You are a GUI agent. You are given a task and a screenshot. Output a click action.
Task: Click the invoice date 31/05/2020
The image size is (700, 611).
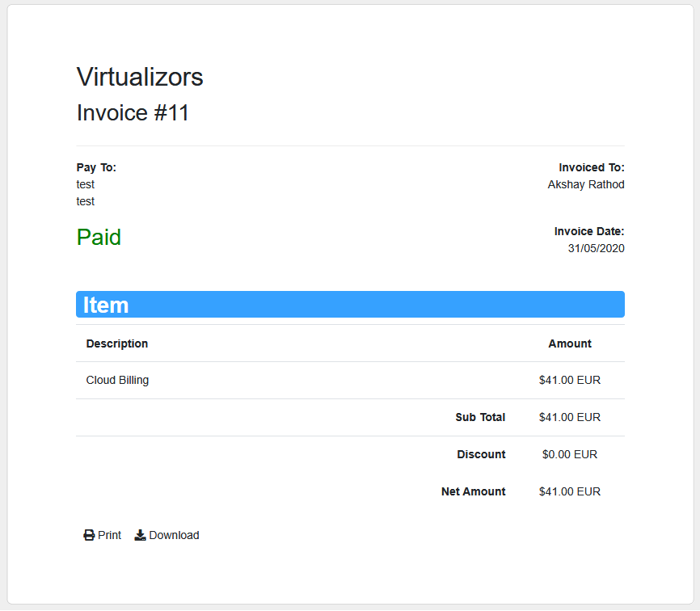click(x=596, y=248)
